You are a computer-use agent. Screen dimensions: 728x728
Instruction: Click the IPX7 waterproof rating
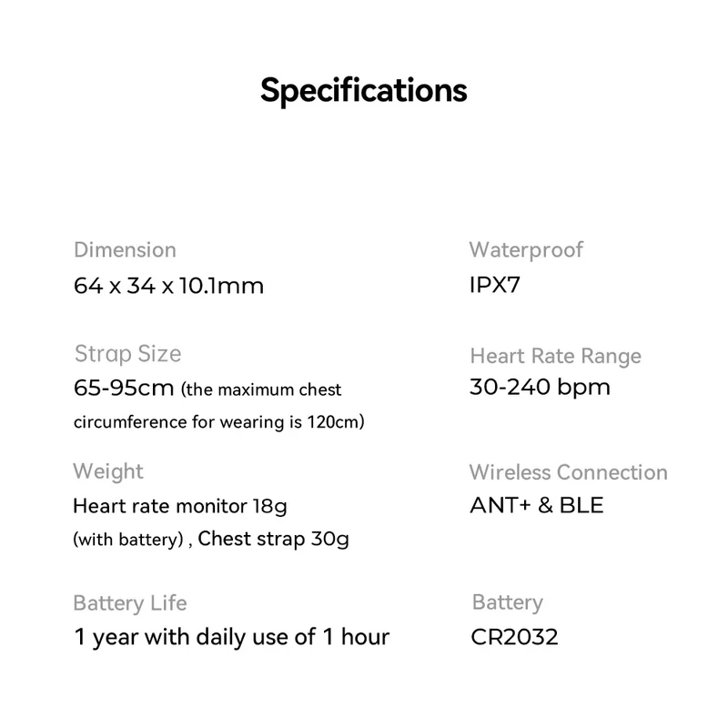coord(494,286)
